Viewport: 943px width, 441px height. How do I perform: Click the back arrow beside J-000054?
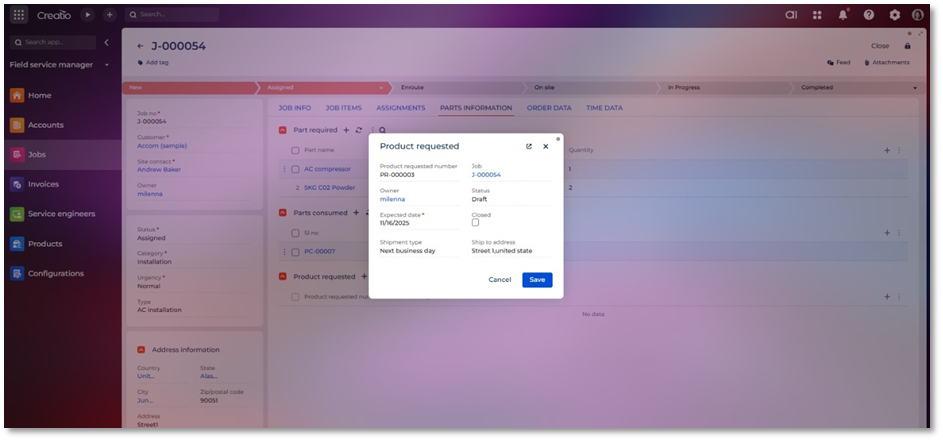[140, 46]
